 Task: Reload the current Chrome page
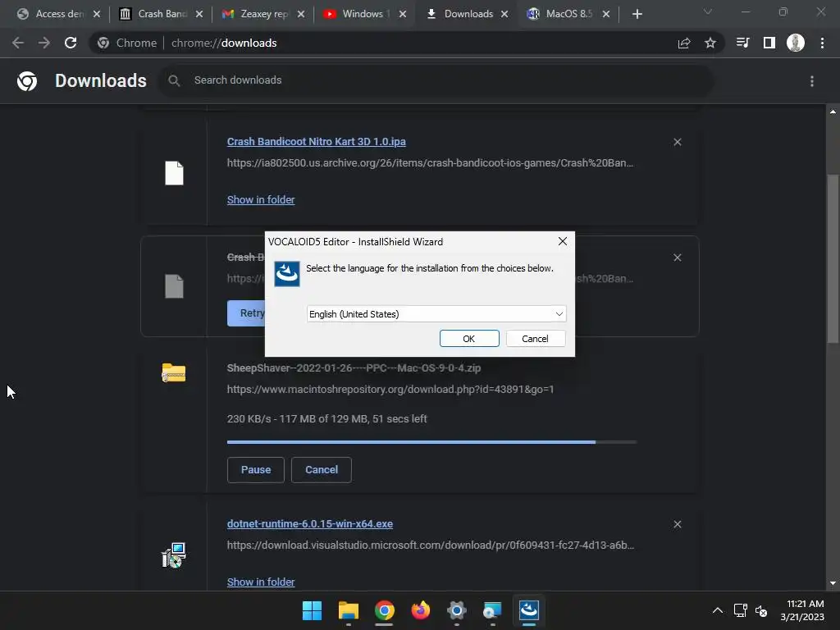(x=71, y=43)
